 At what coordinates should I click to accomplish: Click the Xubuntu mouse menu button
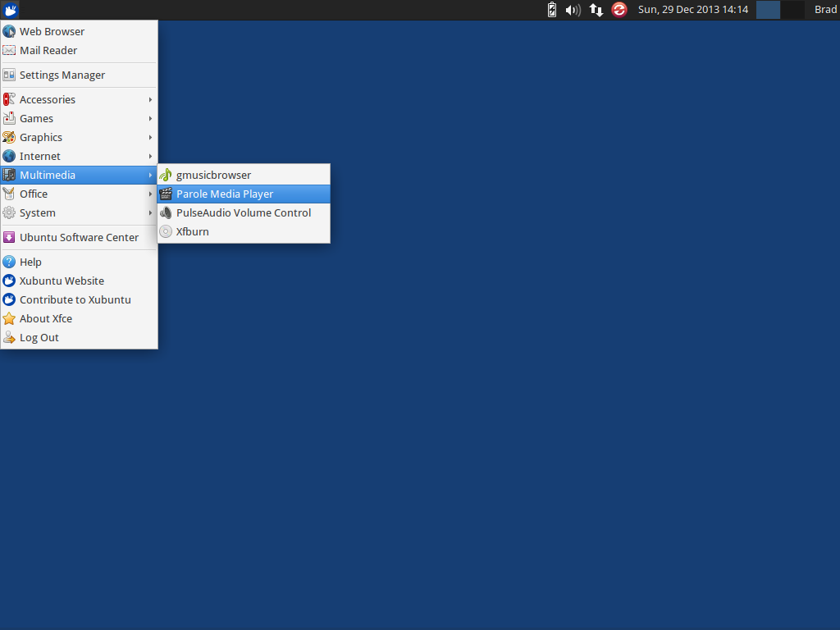[10, 10]
